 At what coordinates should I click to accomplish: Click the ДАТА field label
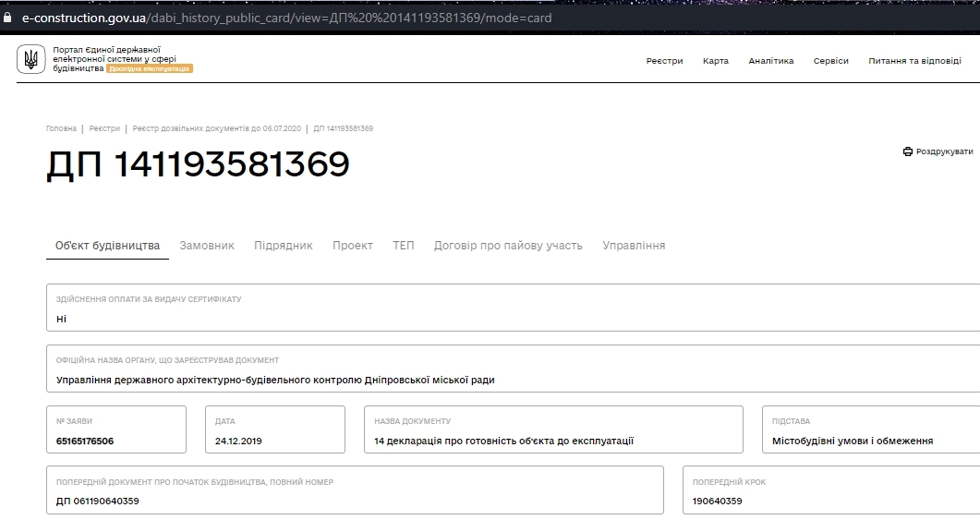(x=225, y=421)
